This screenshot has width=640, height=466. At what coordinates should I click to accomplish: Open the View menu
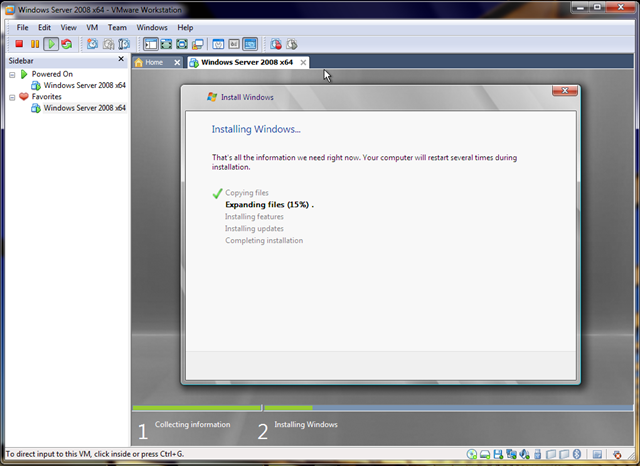69,27
